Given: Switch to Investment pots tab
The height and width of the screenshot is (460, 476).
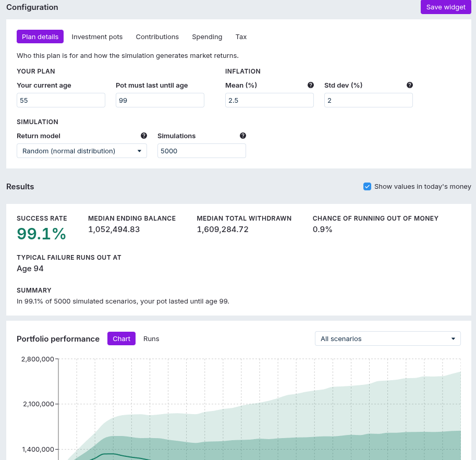Looking at the screenshot, I should pyautogui.click(x=97, y=37).
